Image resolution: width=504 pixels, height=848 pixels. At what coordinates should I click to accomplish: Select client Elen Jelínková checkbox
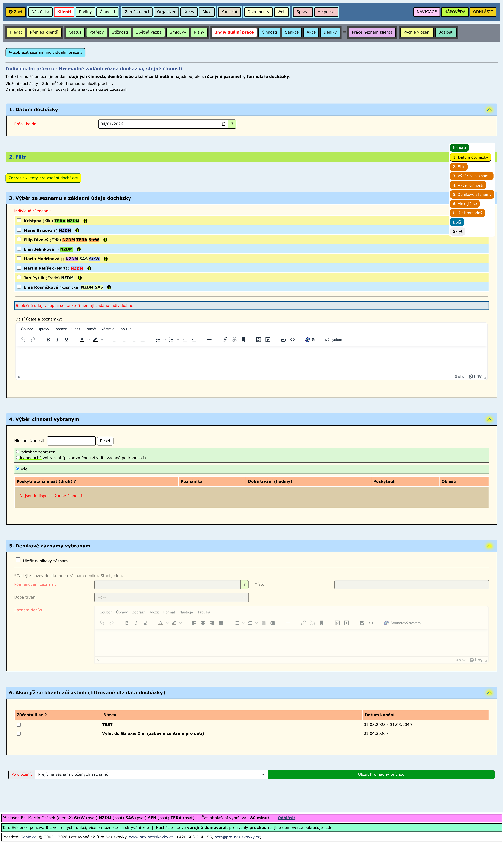pos(19,249)
